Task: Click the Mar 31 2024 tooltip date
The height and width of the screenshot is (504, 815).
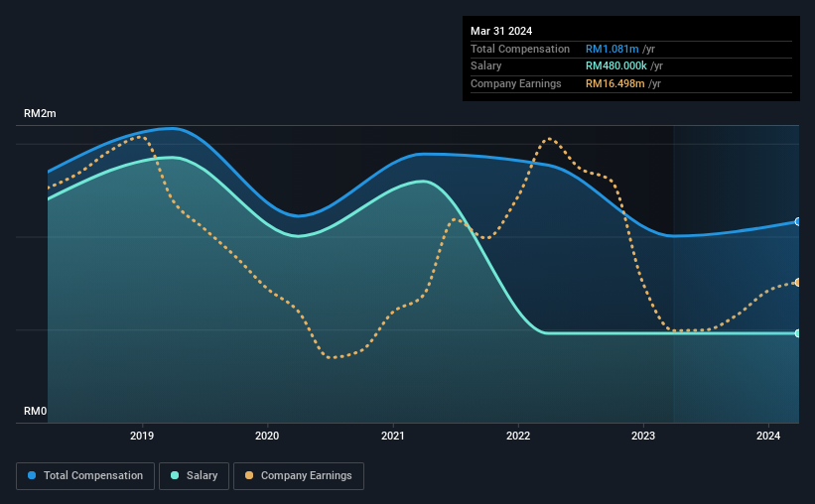Action: 501,31
